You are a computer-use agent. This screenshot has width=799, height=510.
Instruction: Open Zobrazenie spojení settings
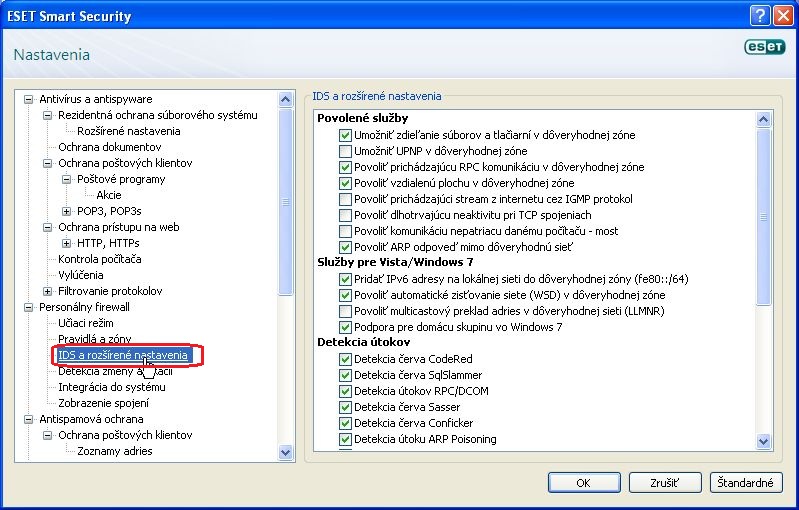pos(103,403)
